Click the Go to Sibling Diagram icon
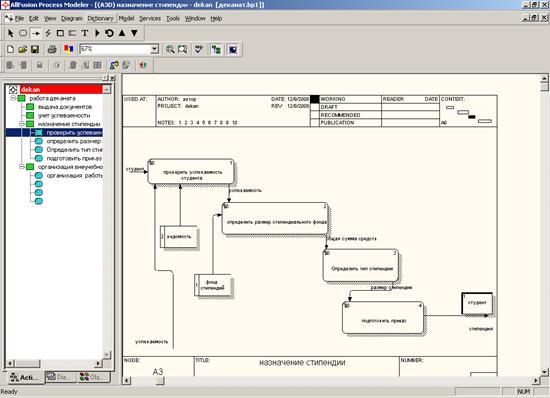This screenshot has height=398, width=550. tap(109, 33)
